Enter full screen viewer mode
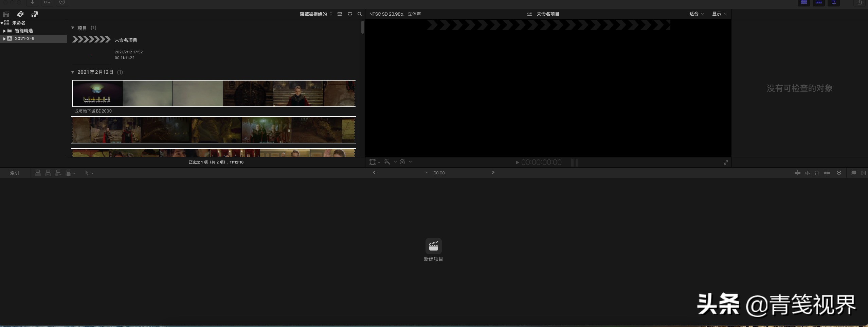The height and width of the screenshot is (327, 868). [x=726, y=162]
